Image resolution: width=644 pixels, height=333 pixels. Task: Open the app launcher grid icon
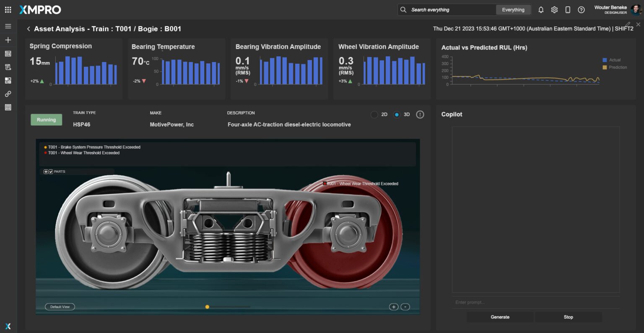point(8,10)
